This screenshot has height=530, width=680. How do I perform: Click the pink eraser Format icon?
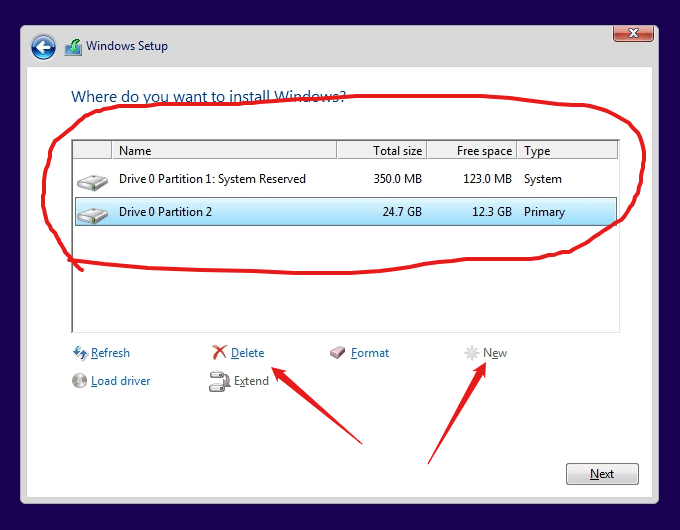coord(337,352)
